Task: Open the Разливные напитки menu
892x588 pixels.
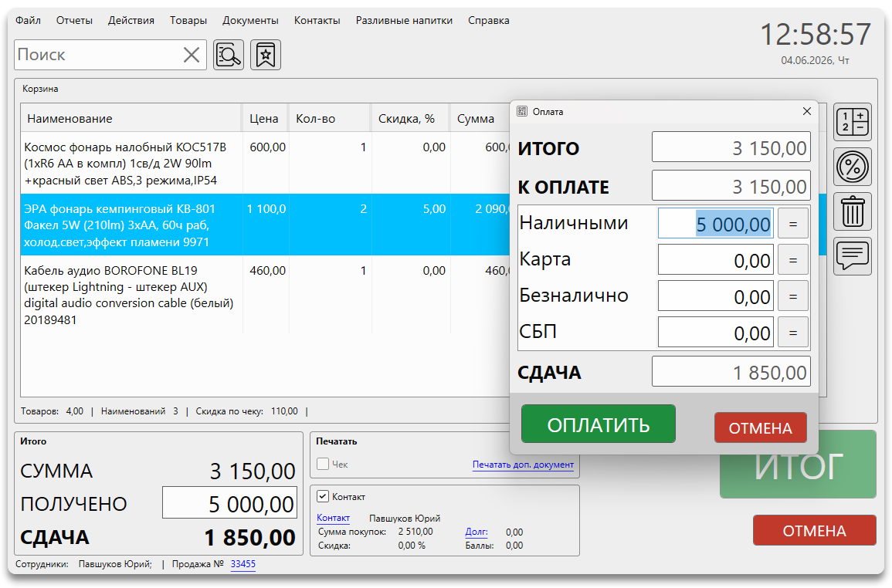Action: (404, 21)
